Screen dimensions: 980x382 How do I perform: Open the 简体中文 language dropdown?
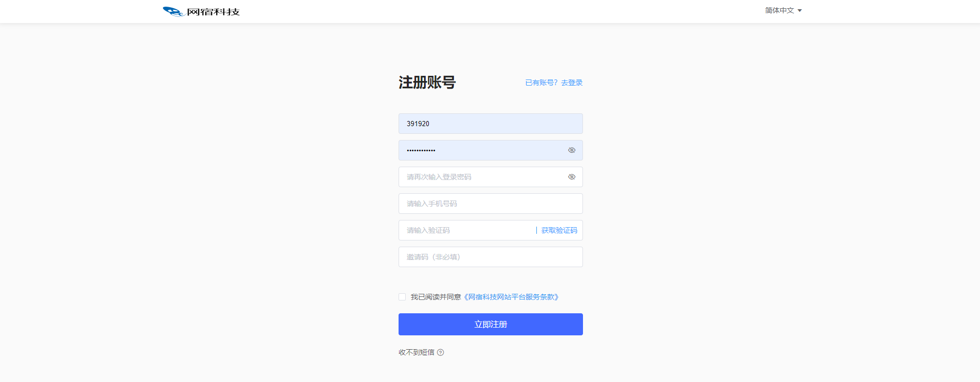pyautogui.click(x=783, y=10)
